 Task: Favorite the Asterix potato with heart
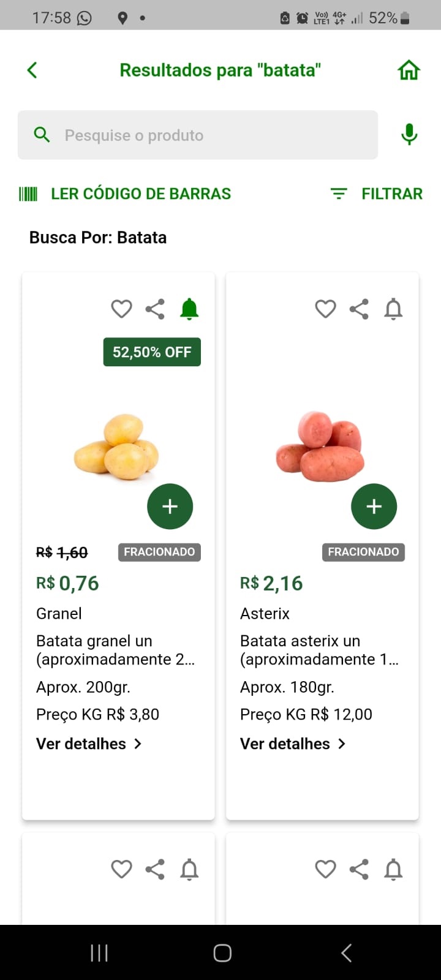tap(325, 309)
